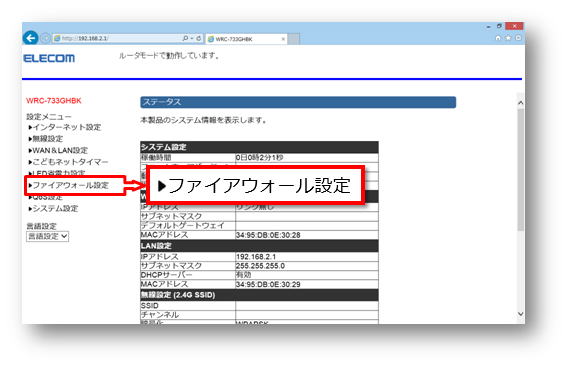
Task: Open こどもネットタイマー menu entry
Action: click(68, 162)
